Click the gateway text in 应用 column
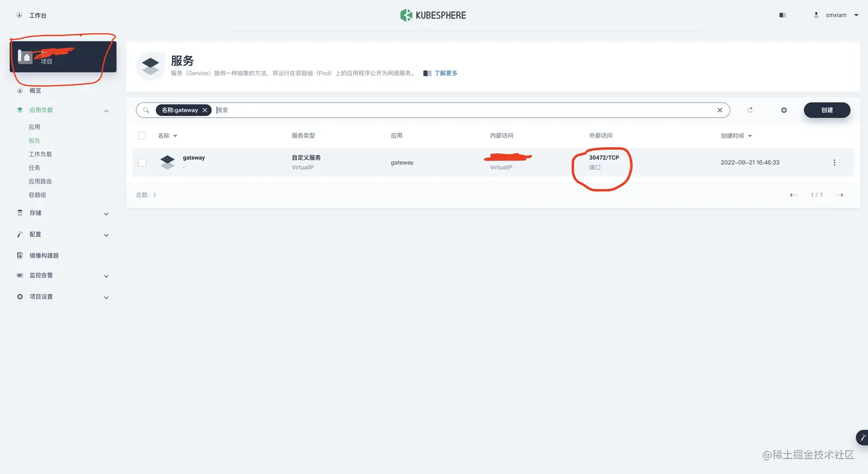Image resolution: width=868 pixels, height=474 pixels. click(x=402, y=163)
